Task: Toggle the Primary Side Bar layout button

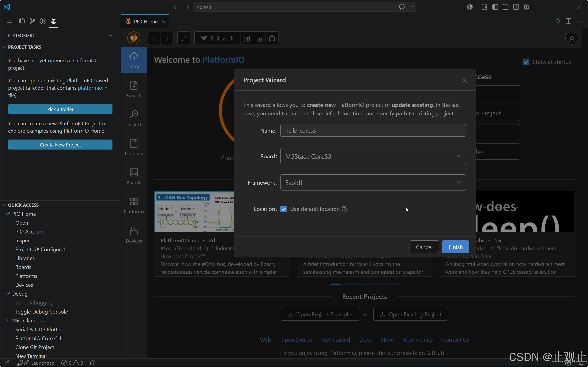Action: pyautogui.click(x=495, y=7)
